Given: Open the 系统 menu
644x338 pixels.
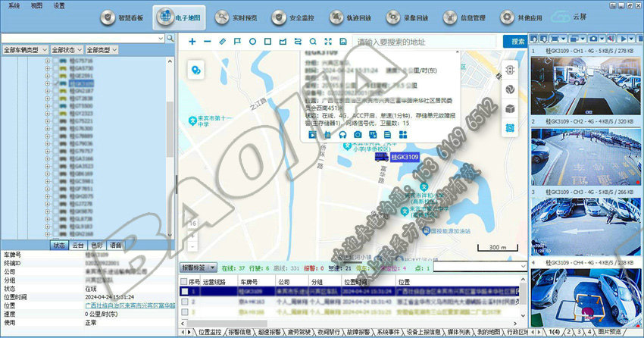Looking at the screenshot, I should coord(14,5).
